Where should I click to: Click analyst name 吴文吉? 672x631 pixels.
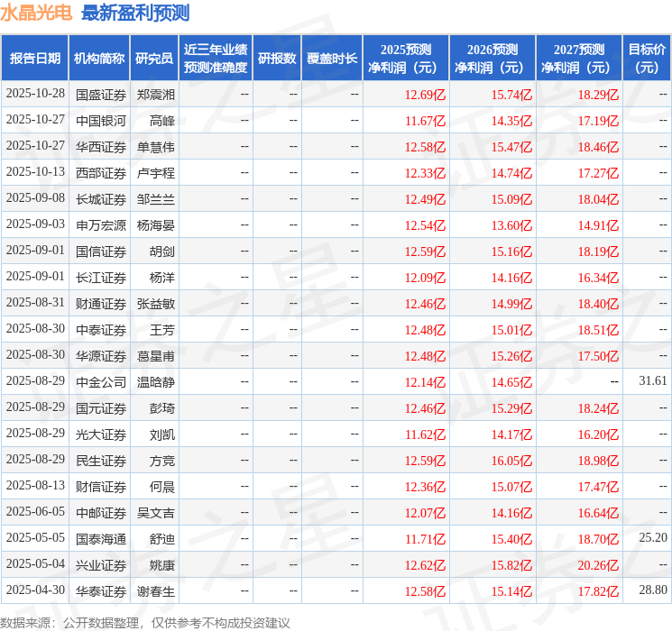point(155,513)
